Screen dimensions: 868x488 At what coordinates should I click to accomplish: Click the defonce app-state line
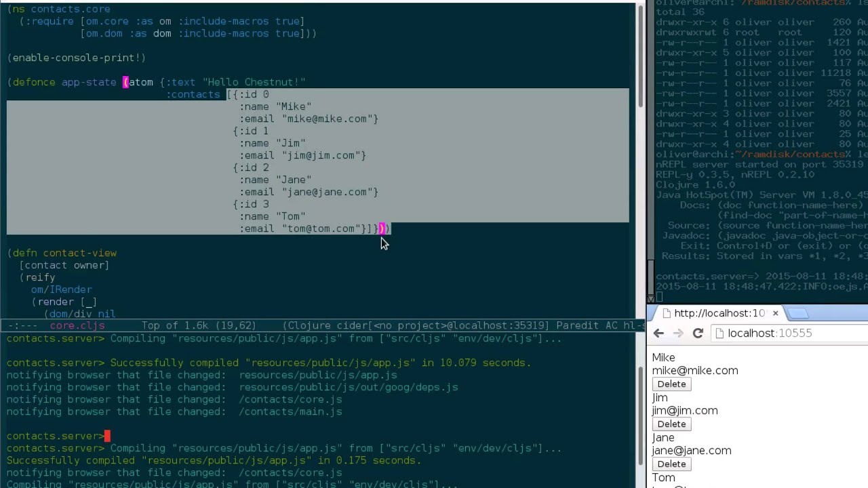[156, 83]
